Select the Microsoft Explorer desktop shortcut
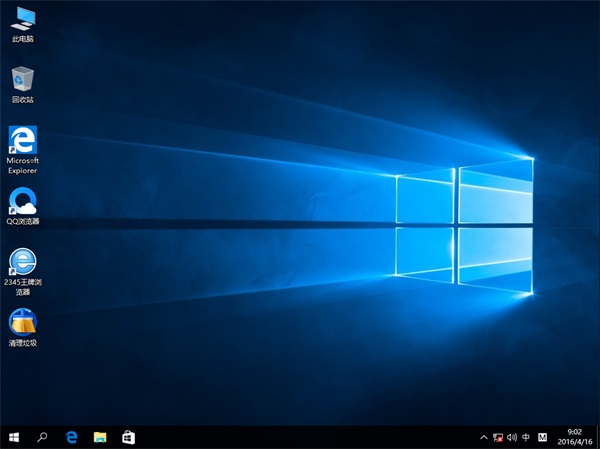This screenshot has width=600, height=449. (22, 139)
